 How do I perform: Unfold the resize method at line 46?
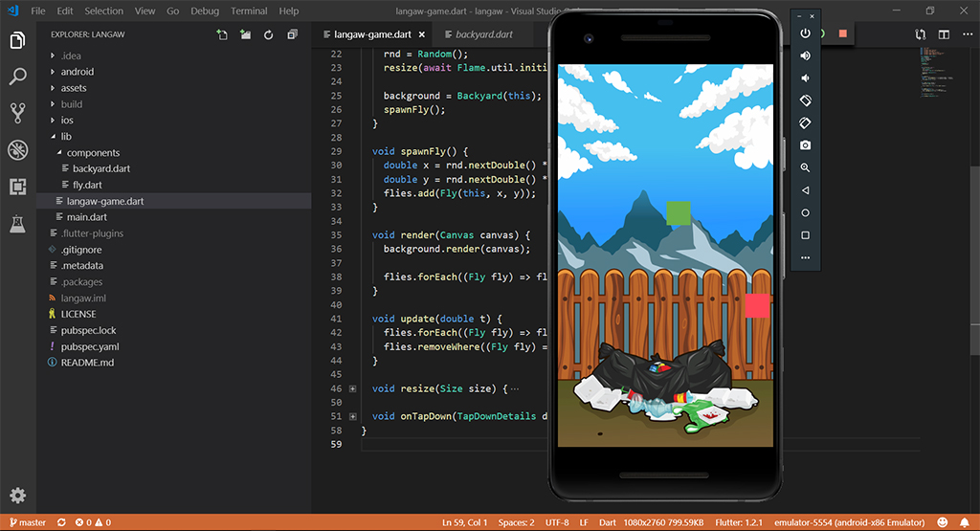[353, 388]
